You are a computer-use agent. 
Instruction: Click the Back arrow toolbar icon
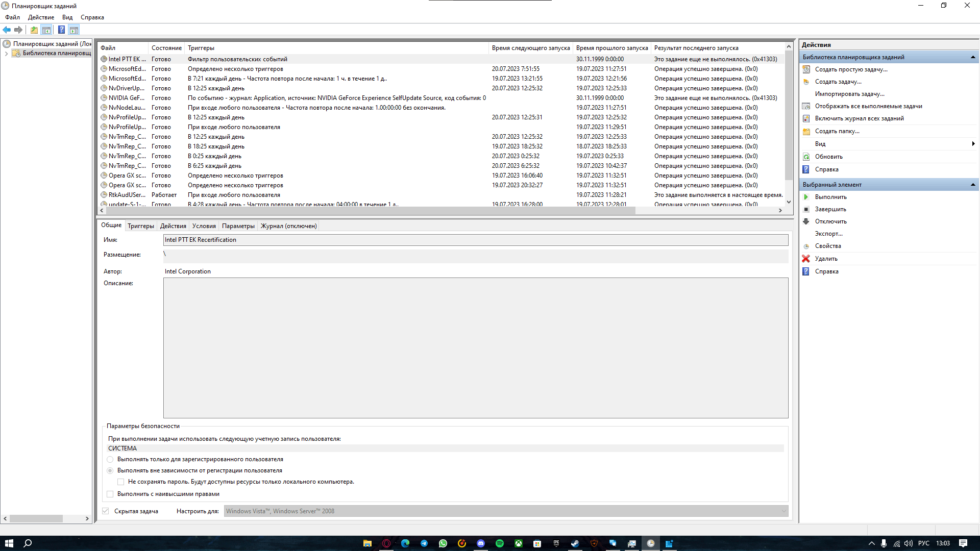[7, 30]
